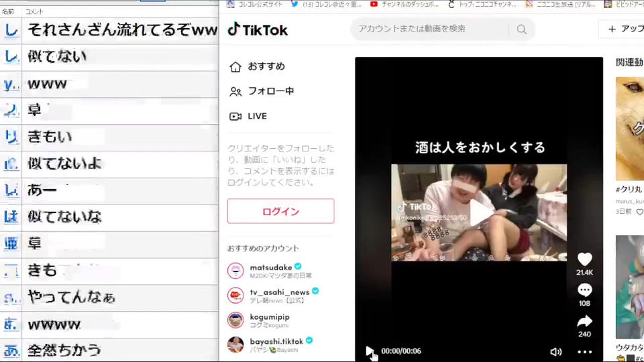Open the コレコレ公式サイト bookmark
Viewport: 644px width, 362px height.
[x=255, y=5]
